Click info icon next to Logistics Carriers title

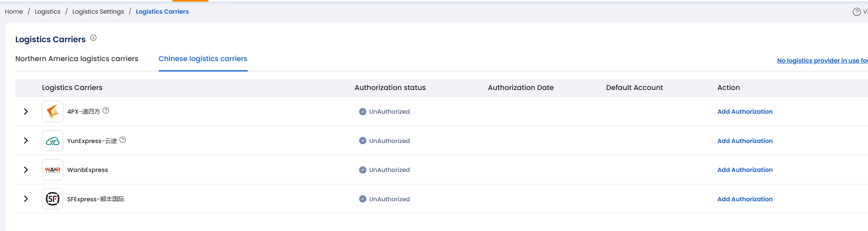point(93,38)
